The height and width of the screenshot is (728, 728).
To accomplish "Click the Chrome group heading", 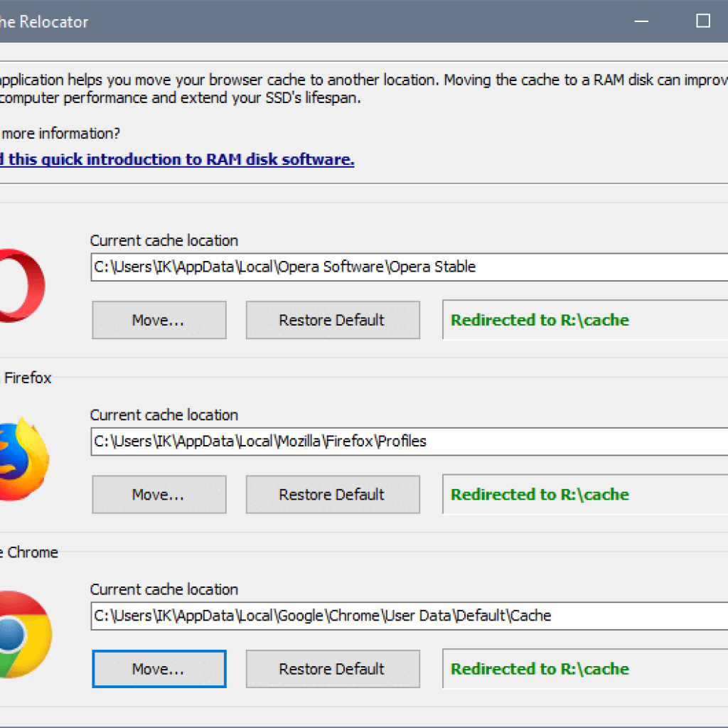I will tap(28, 552).
